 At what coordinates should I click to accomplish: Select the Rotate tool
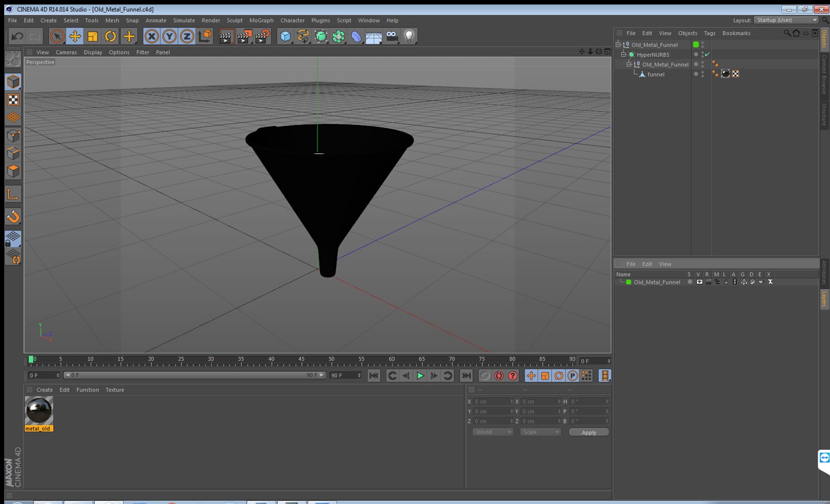[111, 36]
